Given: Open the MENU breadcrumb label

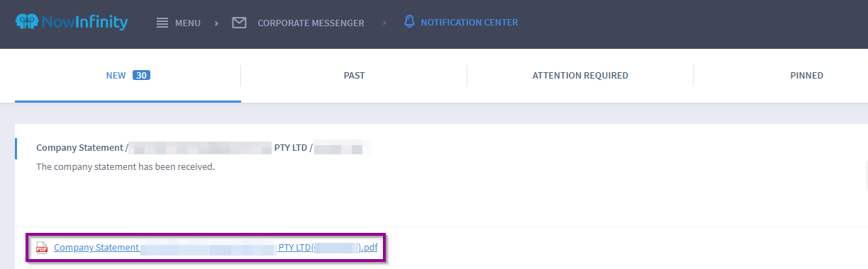Looking at the screenshot, I should click(x=188, y=23).
